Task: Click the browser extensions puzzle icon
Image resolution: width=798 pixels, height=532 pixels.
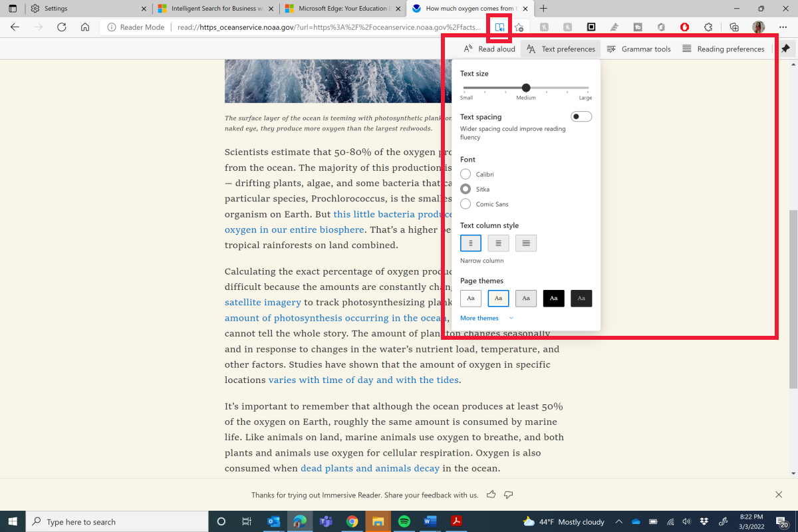Action: (707, 27)
